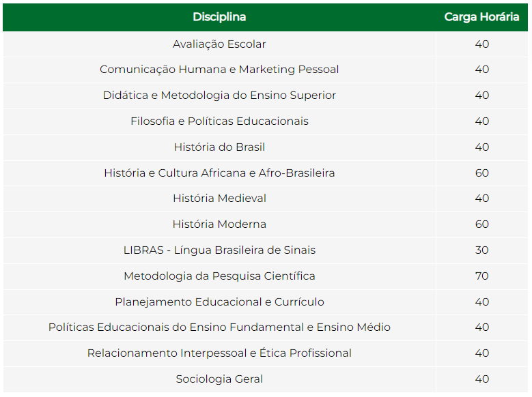Click Didática e Metodologia do Ensino Superior
The image size is (532, 397).
(x=219, y=95)
